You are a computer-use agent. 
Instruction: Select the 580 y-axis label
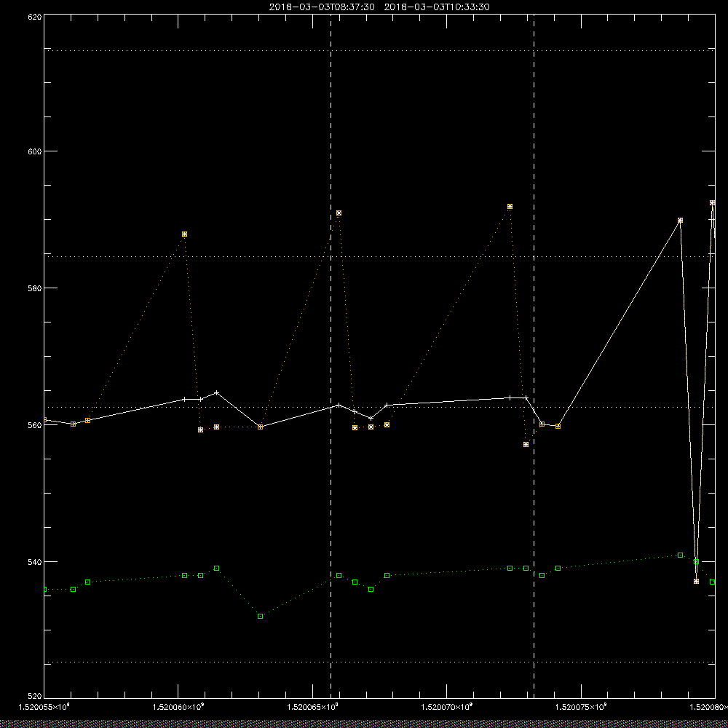click(35, 288)
